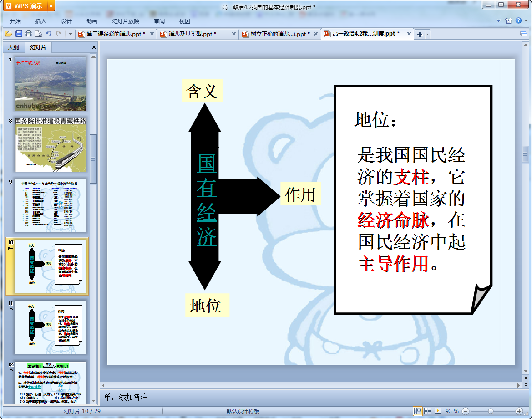Viewport: 532px width, 419px height.
Task: Close the 树立正确的消费 tab
Action: pos(316,34)
